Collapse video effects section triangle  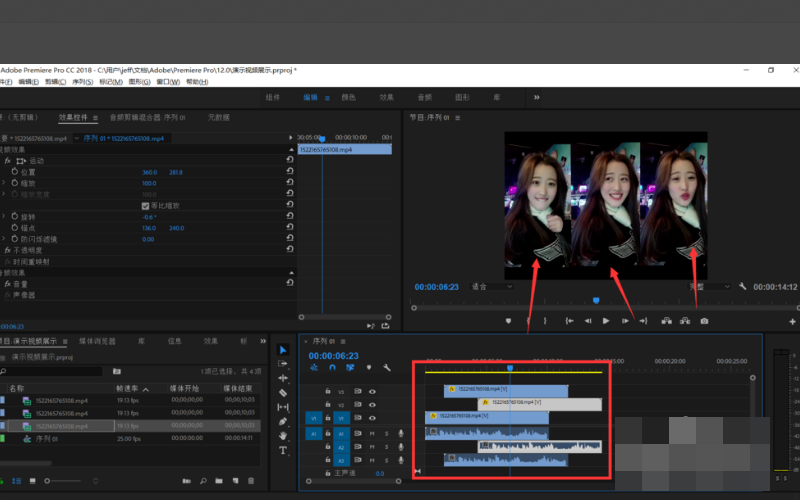[291, 149]
